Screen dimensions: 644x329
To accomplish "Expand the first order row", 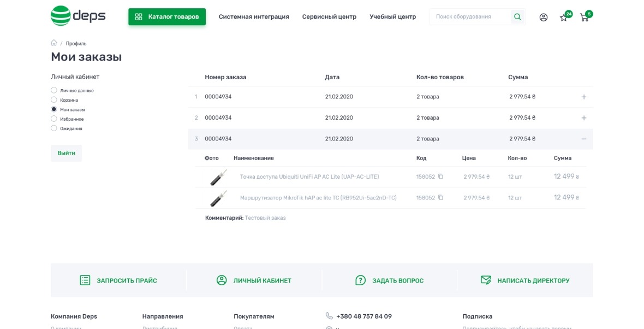I will pos(583,97).
